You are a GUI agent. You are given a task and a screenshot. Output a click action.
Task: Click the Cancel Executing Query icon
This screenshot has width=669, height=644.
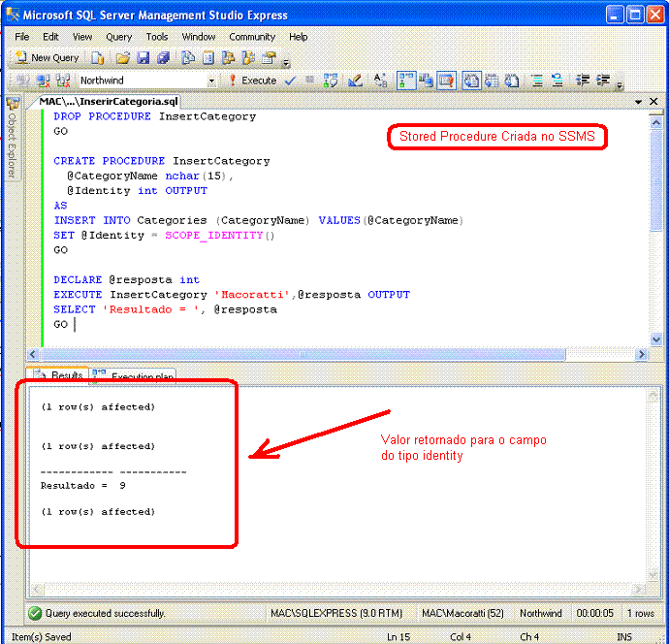point(310,80)
